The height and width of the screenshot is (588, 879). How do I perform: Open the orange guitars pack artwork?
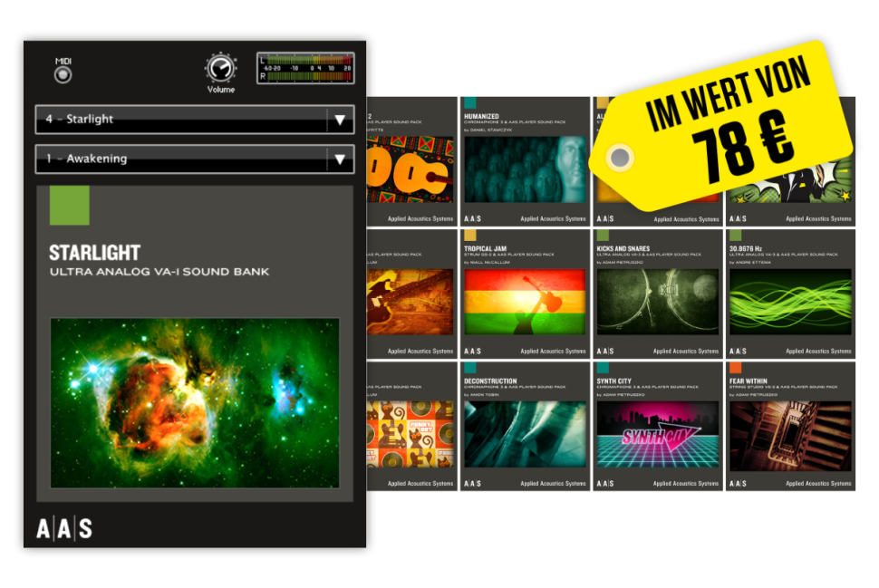[410, 169]
